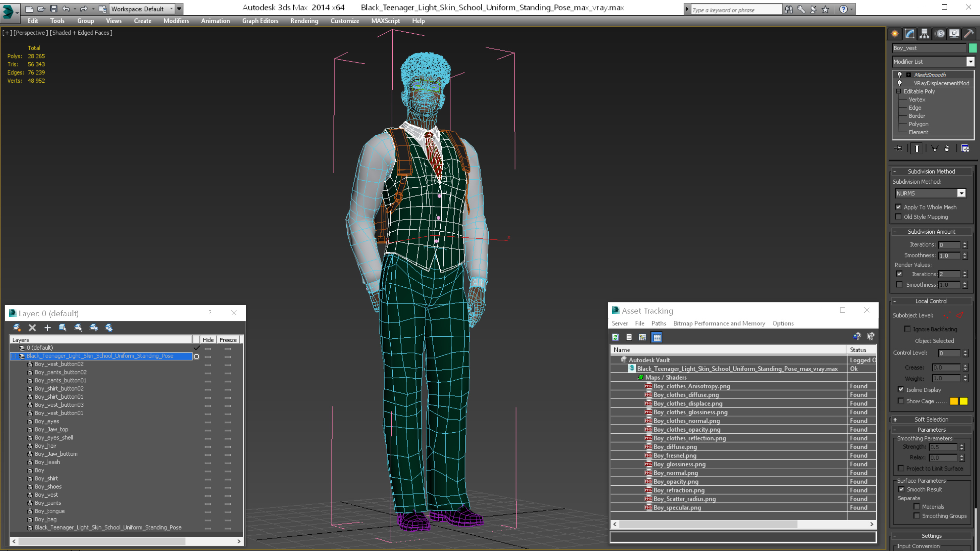Click the Freeze column header in Layers
The width and height of the screenshot is (980, 551).
(x=228, y=340)
